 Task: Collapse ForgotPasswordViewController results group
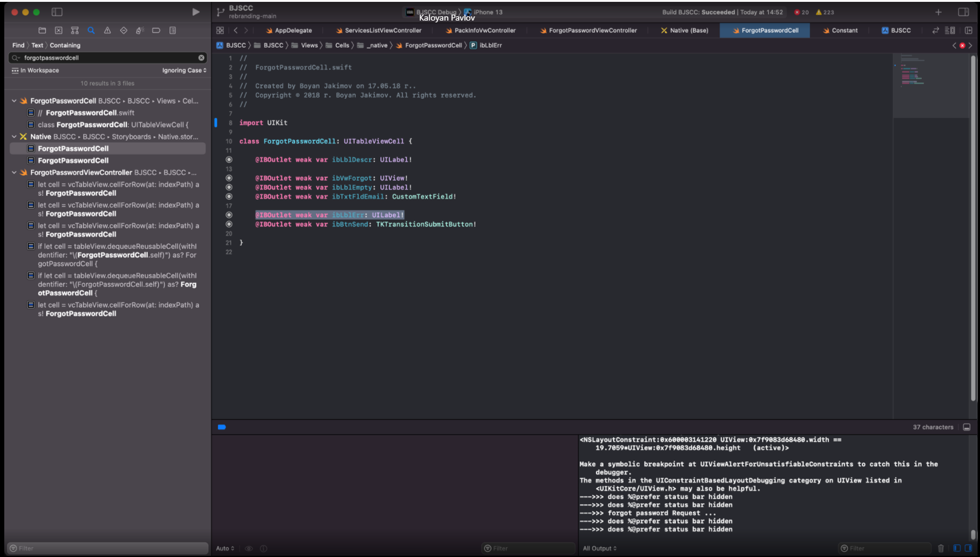(14, 173)
